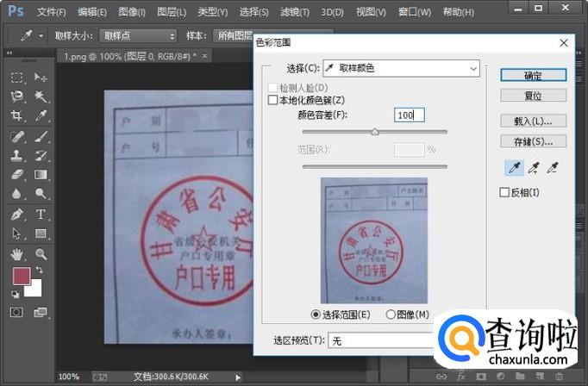Image resolution: width=588 pixels, height=386 pixels.
Task: Close the 色彩范围 dialog
Action: (x=564, y=43)
